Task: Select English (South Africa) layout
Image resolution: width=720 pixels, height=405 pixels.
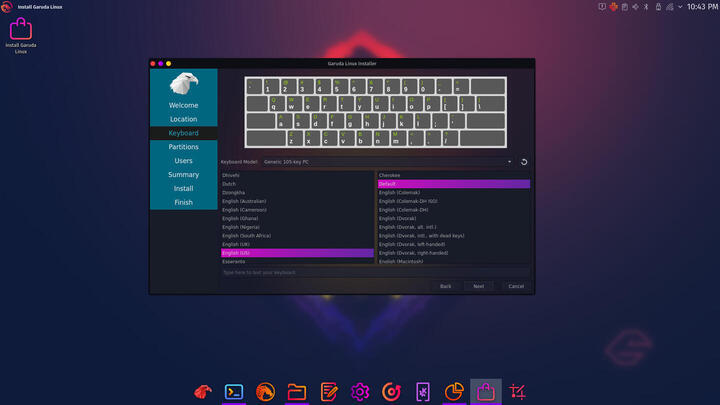Action: click(x=298, y=236)
